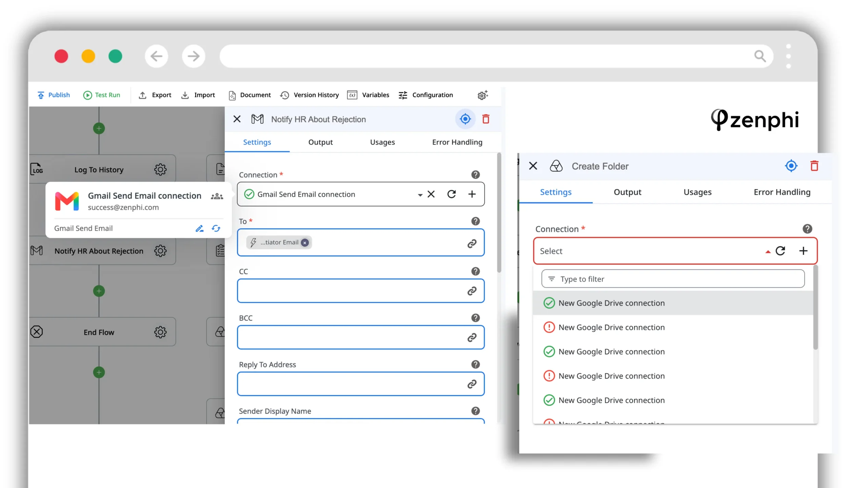Open Error Handling tab in Create Folder panel
Screen dimensions: 868x488
coord(782,192)
